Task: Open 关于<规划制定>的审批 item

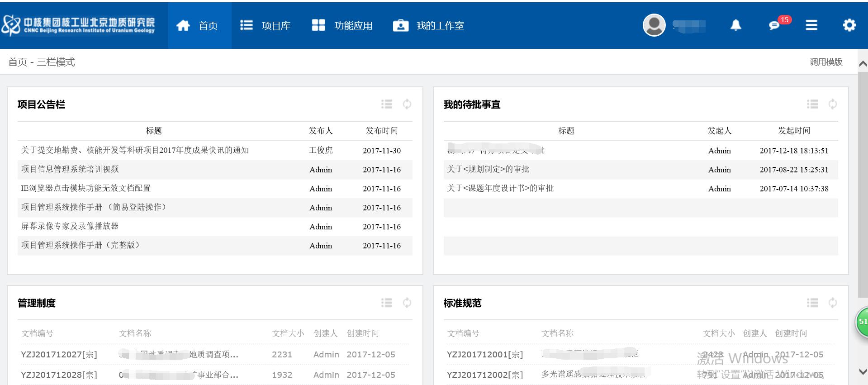Action: (x=488, y=169)
